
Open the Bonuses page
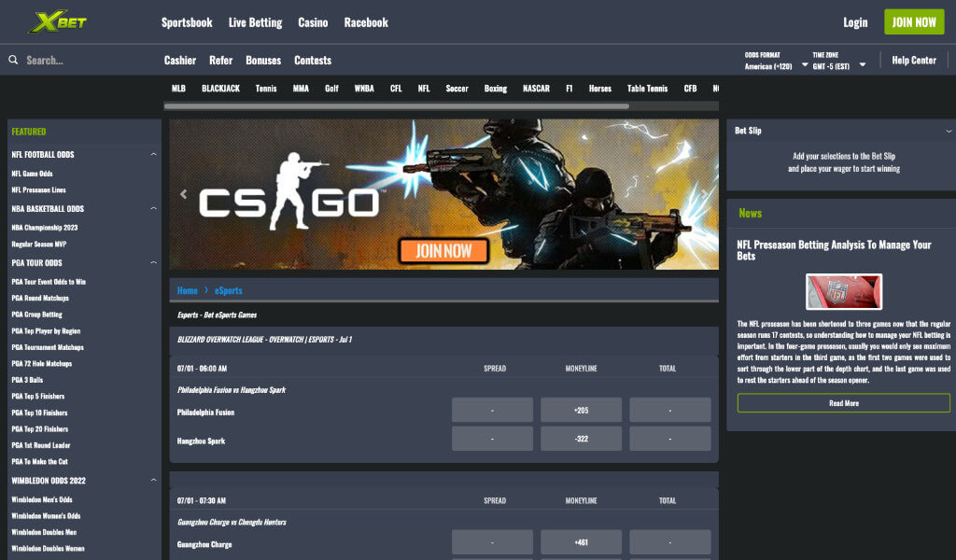[263, 61]
